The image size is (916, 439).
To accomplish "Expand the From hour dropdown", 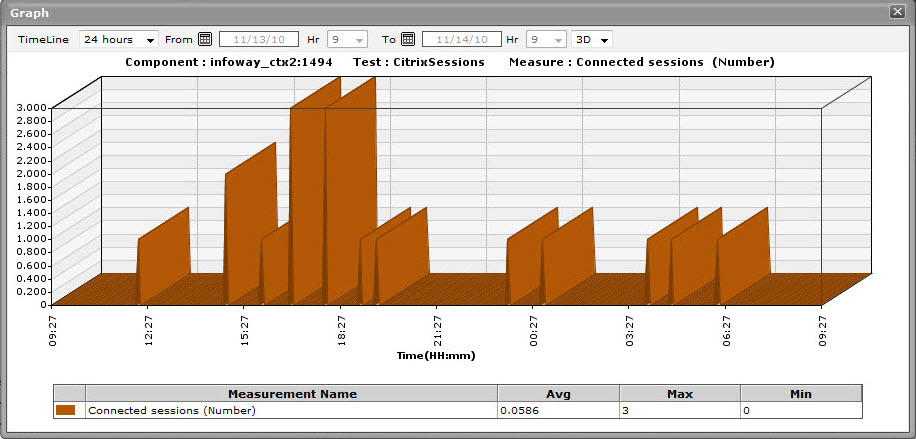I will [347, 40].
